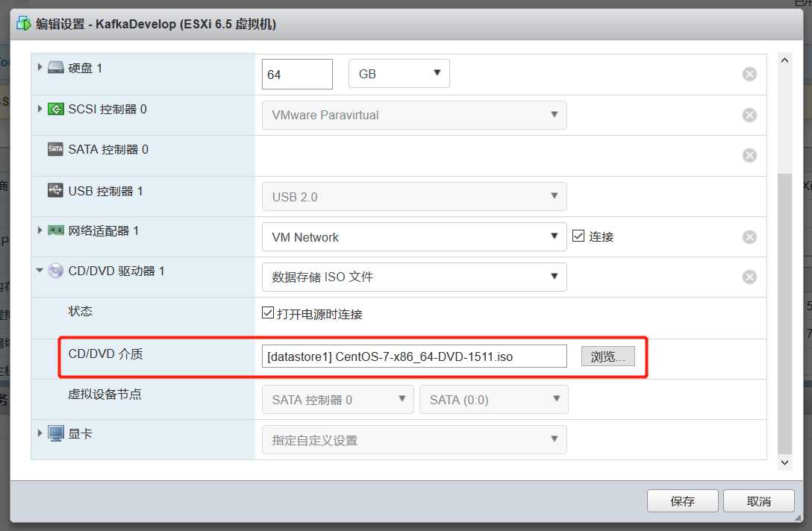Click the SATA controller 0 icon
812x531 pixels.
click(x=55, y=149)
